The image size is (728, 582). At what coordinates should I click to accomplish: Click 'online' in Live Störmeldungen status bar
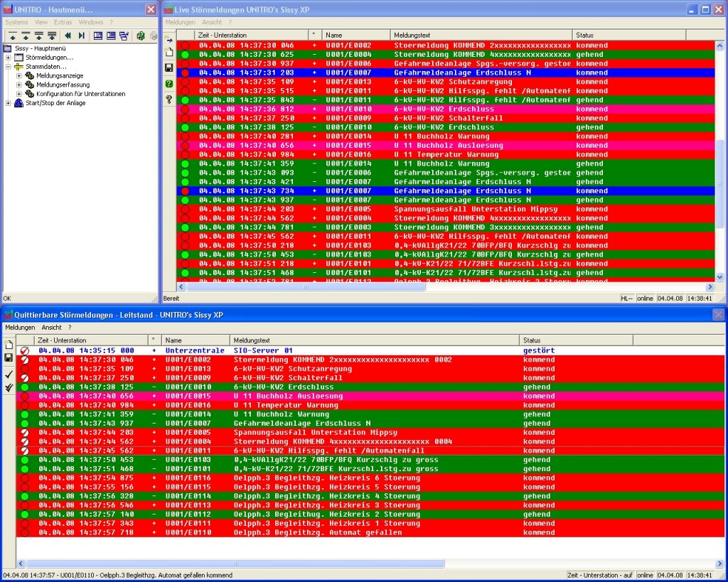[644, 298]
